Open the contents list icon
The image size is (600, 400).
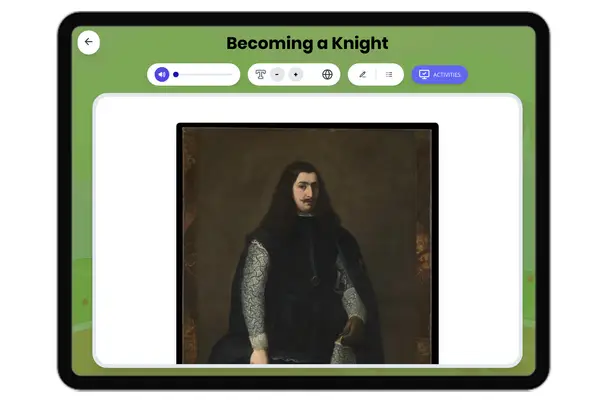[x=389, y=74]
